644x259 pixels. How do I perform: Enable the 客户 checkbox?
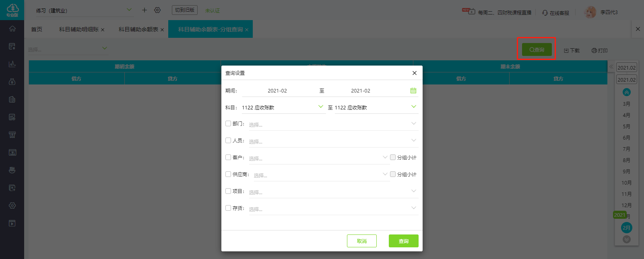[228, 157]
